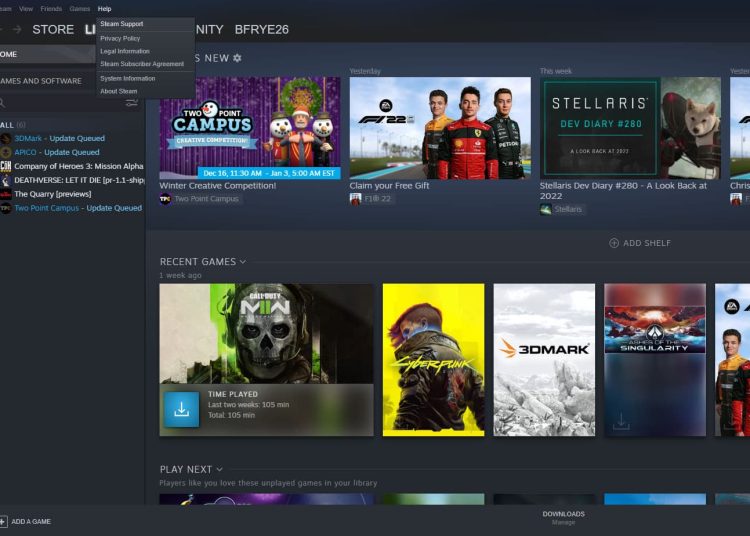Click APICO icon in game list
The width and height of the screenshot is (750, 536).
pos(6,153)
